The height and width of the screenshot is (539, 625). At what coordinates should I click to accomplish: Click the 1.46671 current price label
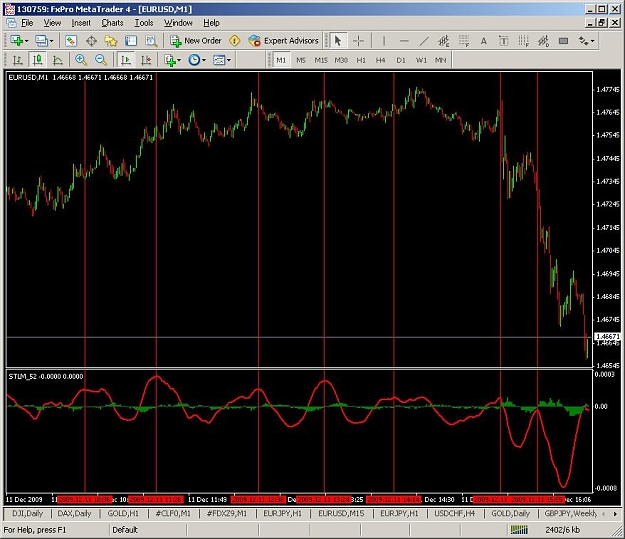tap(607, 337)
